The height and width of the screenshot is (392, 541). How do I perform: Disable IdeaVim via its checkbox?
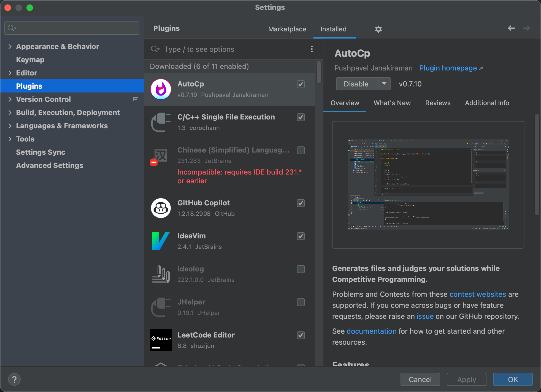coord(301,236)
